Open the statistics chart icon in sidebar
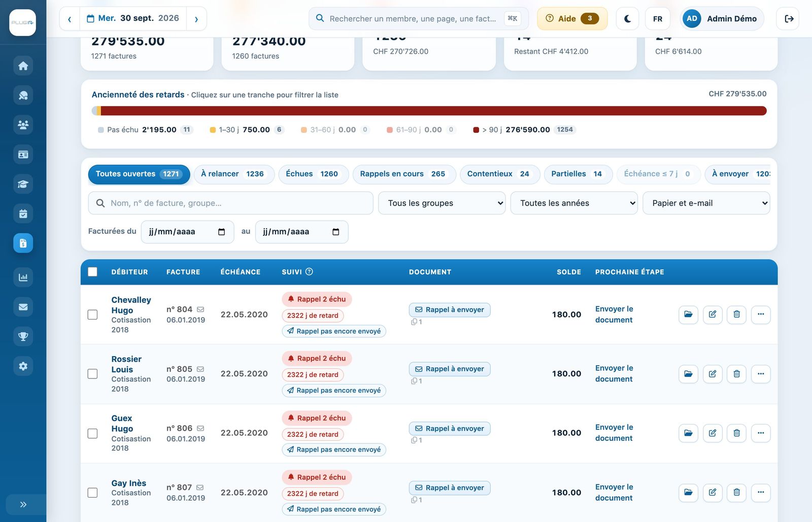 [x=23, y=277]
